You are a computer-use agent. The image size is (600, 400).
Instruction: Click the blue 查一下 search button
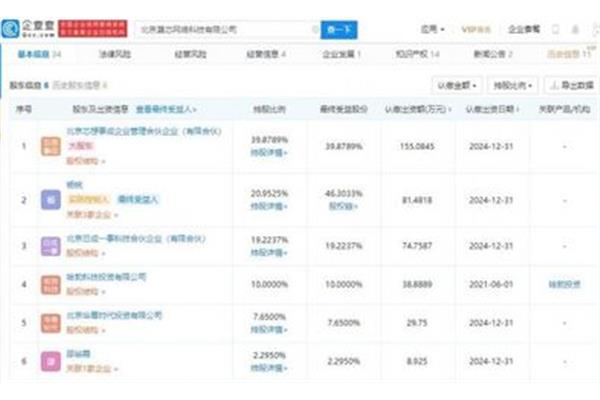click(339, 29)
